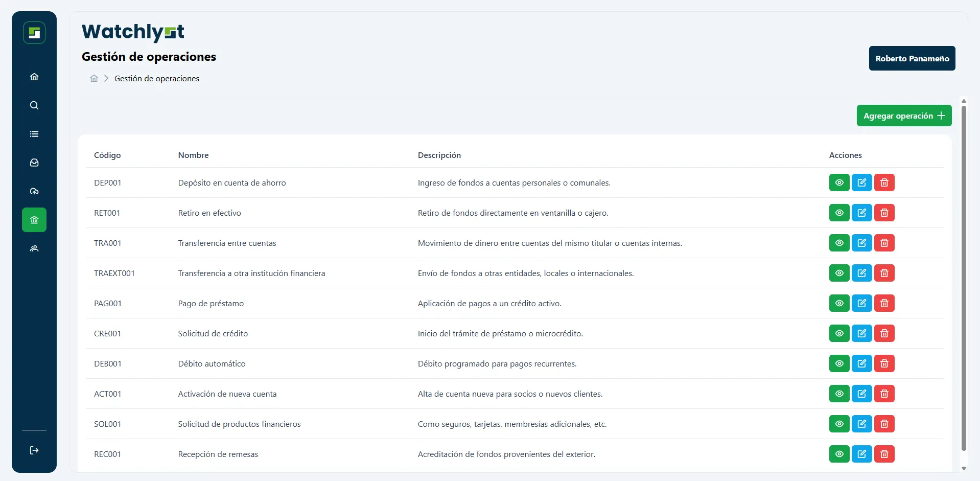Open the Roberto Panameño user button
The width and height of the screenshot is (980, 481).
point(912,58)
